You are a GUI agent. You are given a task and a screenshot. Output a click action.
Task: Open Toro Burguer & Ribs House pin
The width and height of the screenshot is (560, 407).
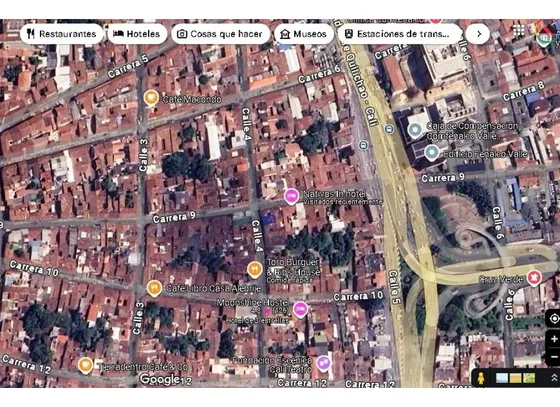pyautogui.click(x=255, y=269)
